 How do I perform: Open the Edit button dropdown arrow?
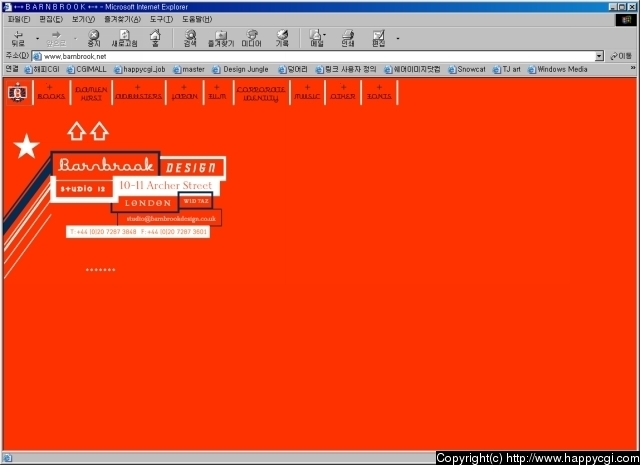pyautogui.click(x=398, y=39)
